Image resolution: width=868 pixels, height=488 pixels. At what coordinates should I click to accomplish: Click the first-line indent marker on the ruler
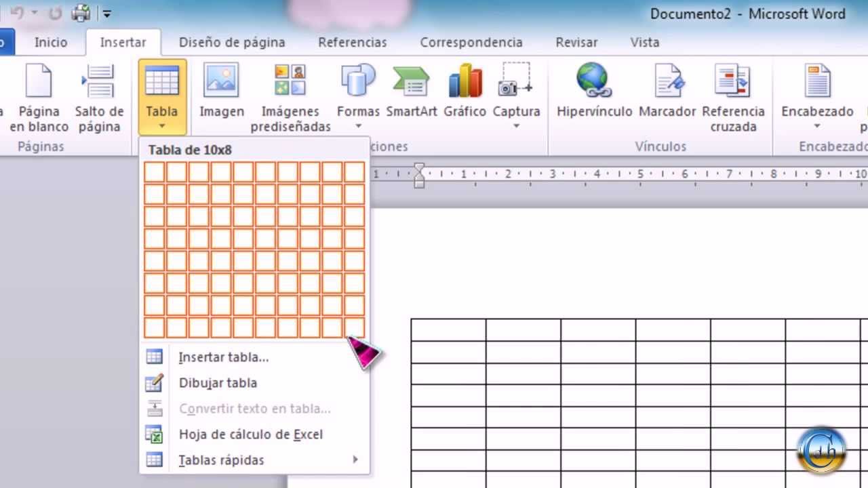(x=419, y=168)
